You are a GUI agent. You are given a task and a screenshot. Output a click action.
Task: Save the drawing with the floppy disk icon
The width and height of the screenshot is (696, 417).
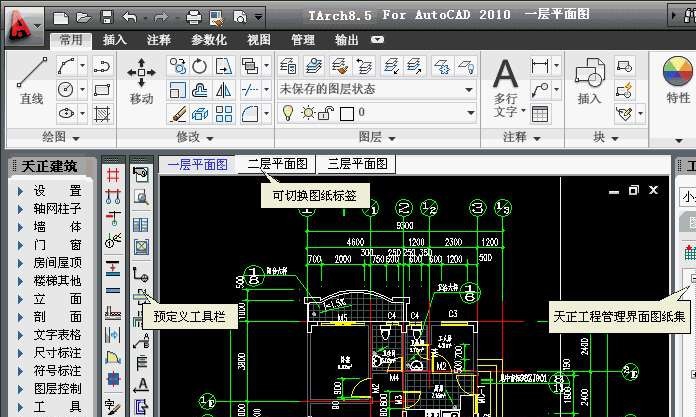click(107, 18)
